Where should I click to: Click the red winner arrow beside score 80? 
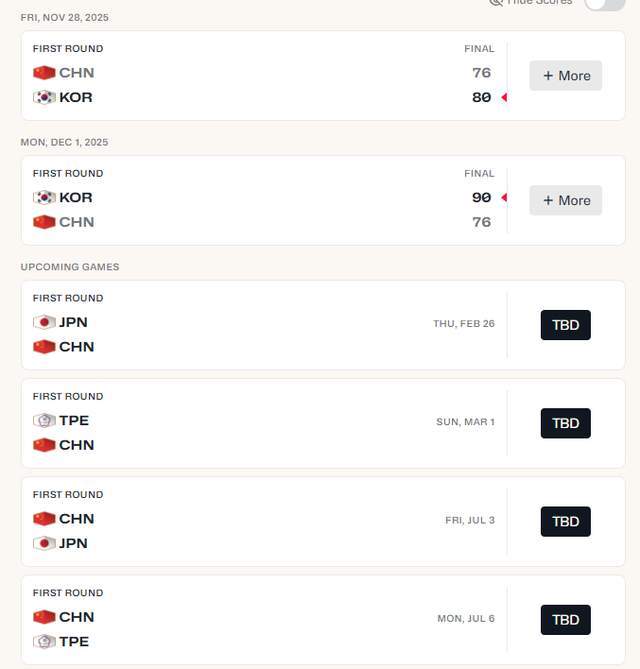[x=504, y=98]
